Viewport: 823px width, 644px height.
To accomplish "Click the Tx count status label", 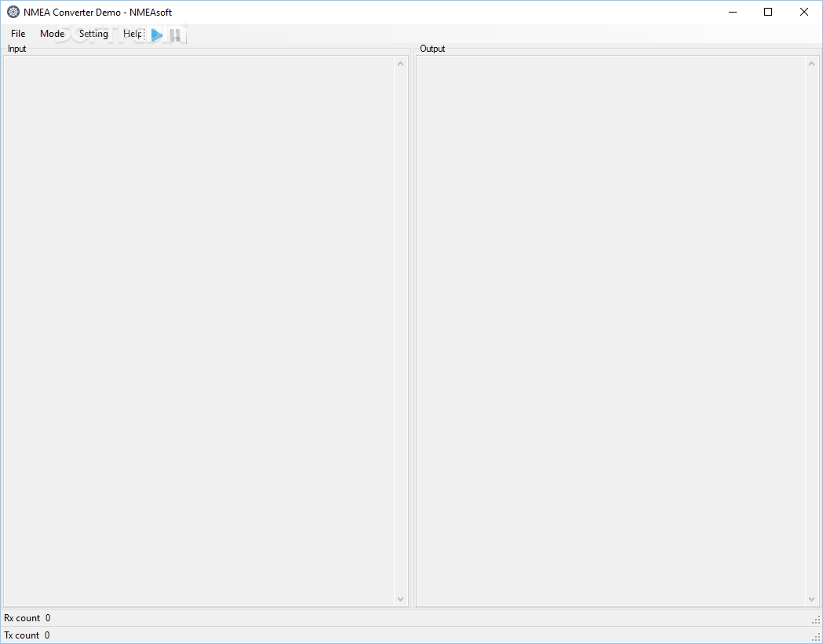I will (x=22, y=635).
